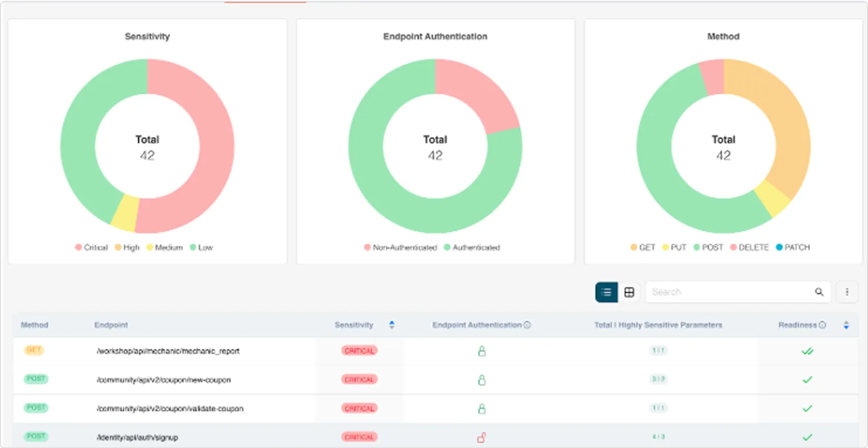Toggle PATCH legend in Method chart

pyautogui.click(x=793, y=248)
